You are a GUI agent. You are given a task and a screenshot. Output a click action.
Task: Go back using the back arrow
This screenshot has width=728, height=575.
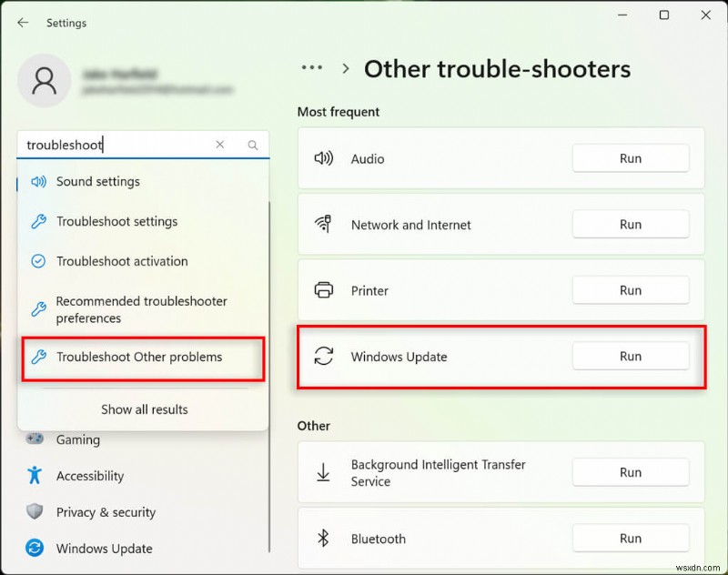click(x=23, y=23)
